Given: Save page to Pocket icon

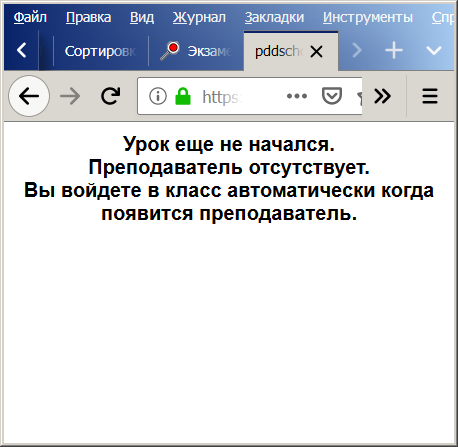Looking at the screenshot, I should tap(332, 96).
